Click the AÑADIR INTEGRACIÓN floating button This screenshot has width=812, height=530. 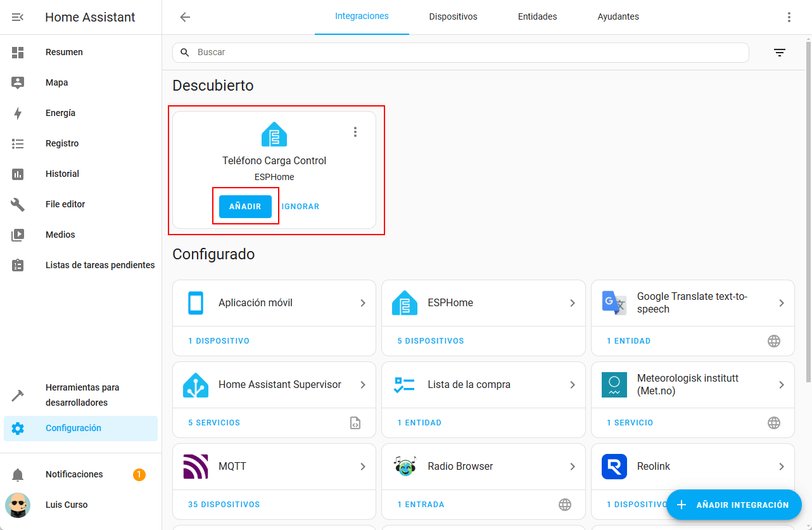coord(733,505)
